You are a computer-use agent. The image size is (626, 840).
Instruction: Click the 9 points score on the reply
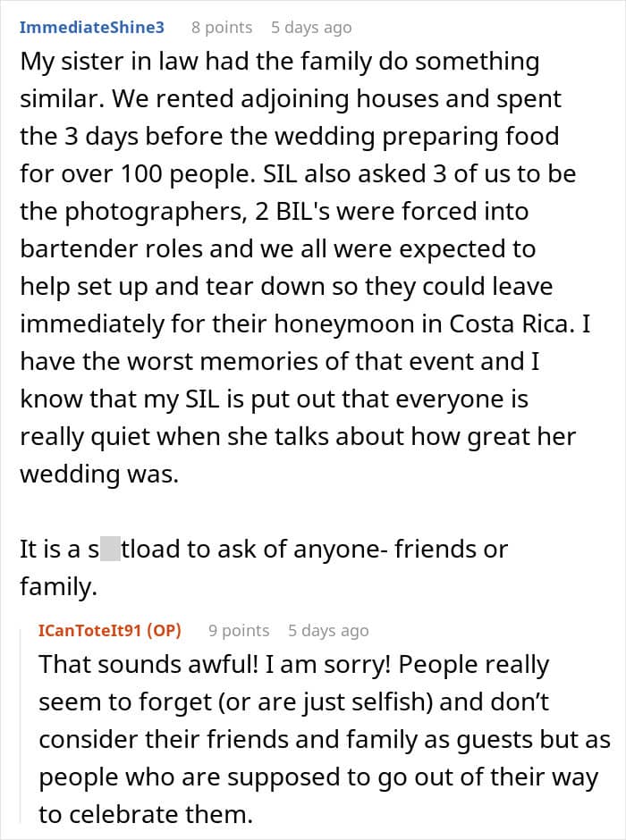click(239, 630)
